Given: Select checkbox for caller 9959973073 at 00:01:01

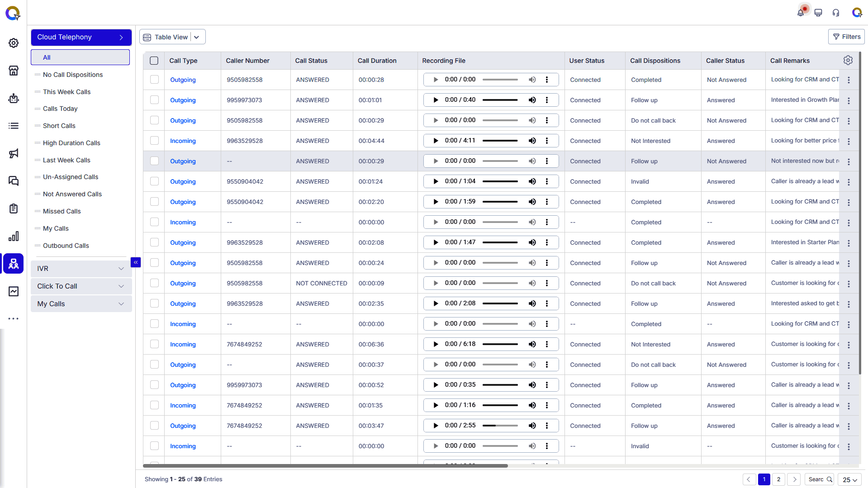Looking at the screenshot, I should pos(155,100).
